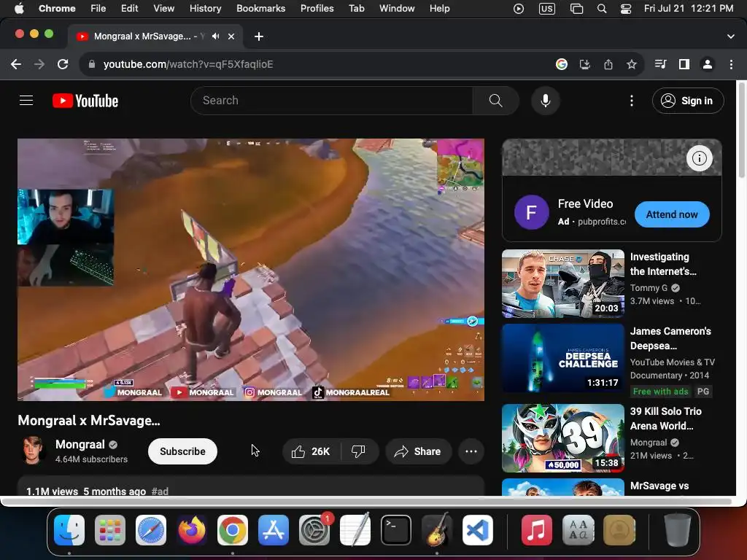Click the date and time in menu bar
747x560 pixels.
click(x=689, y=8)
